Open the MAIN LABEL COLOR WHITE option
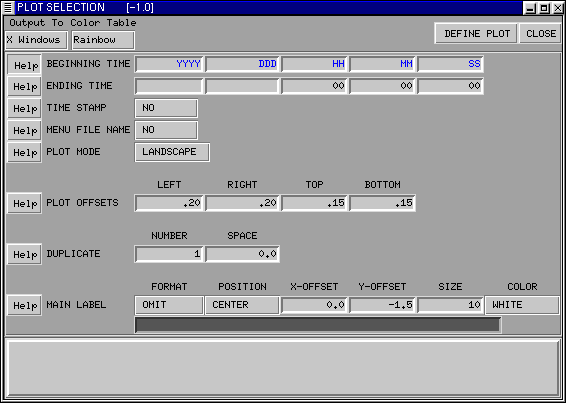This screenshot has width=566, height=403. tap(522, 305)
